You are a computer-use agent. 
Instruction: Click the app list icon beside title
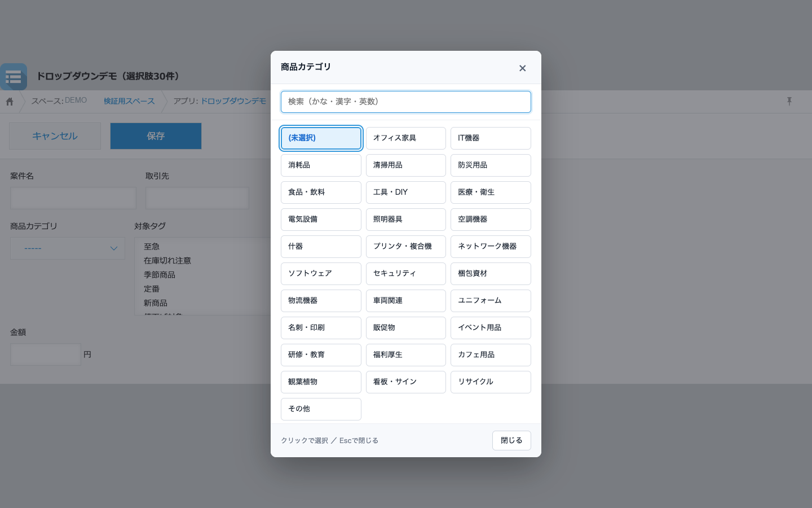(x=14, y=77)
